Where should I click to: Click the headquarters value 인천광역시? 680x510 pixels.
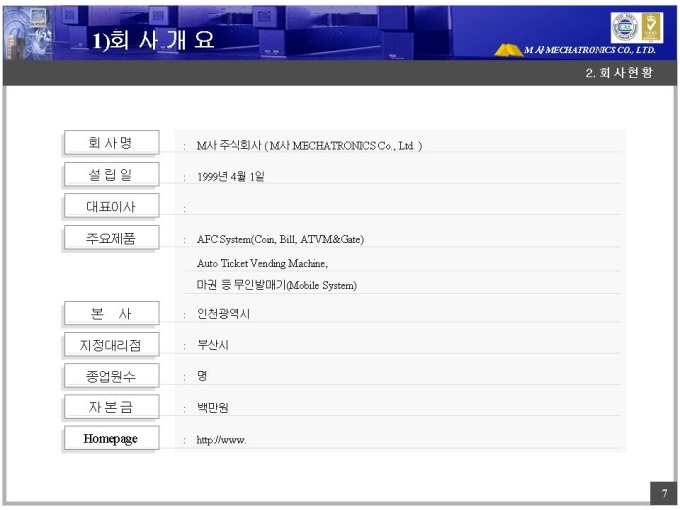(223, 314)
